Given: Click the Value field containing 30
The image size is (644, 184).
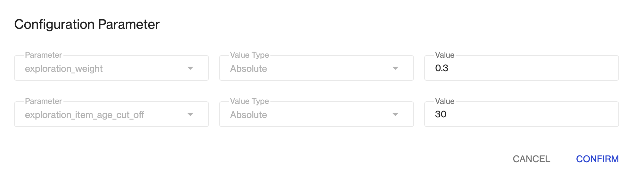Looking at the screenshot, I should coord(521,114).
